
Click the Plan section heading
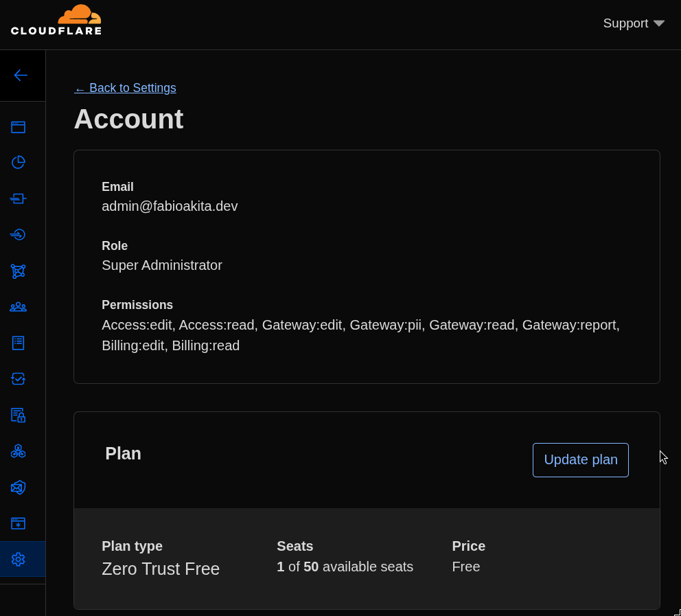[x=124, y=453]
